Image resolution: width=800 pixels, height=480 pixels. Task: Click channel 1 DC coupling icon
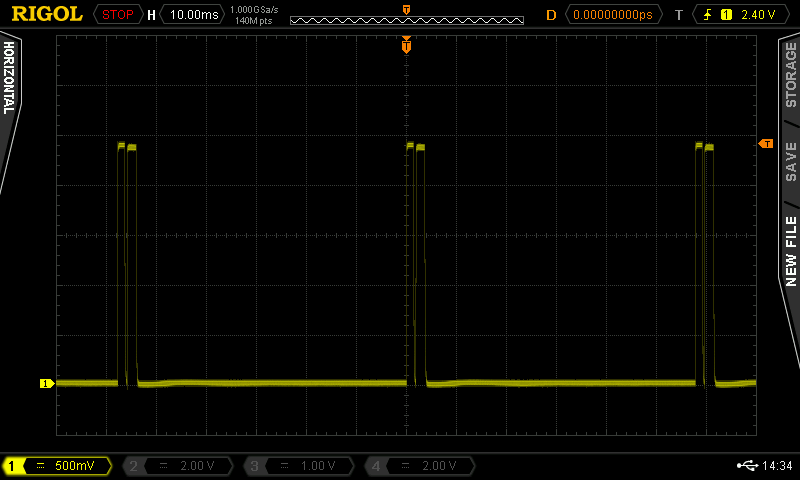pos(41,466)
